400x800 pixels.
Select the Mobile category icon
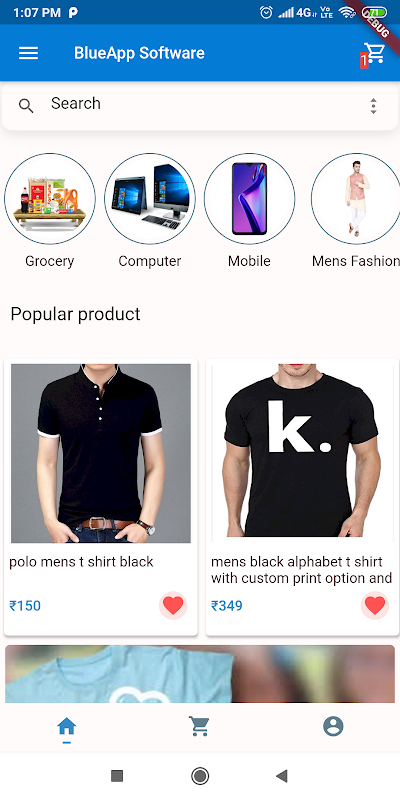(x=249, y=198)
